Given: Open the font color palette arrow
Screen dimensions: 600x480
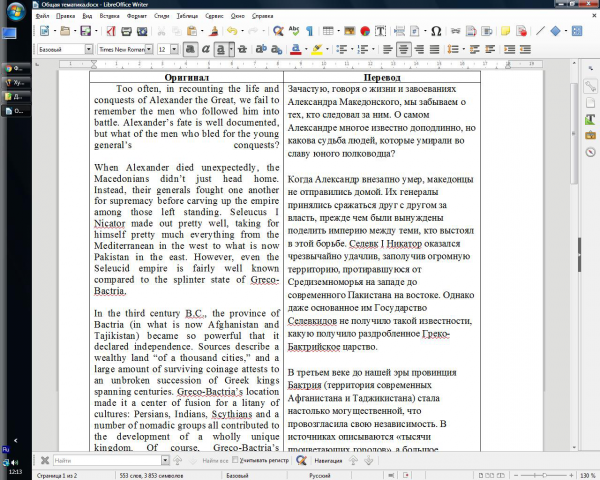Looking at the screenshot, I should click(x=306, y=49).
